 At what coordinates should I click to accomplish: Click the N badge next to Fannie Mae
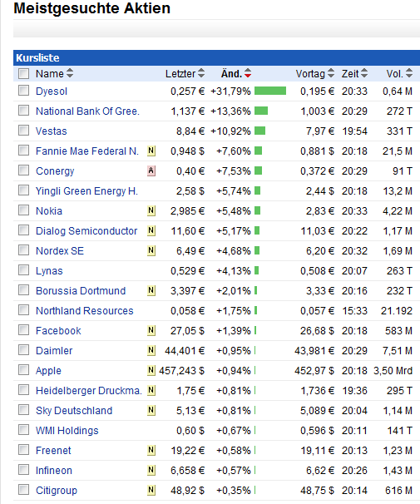pos(151,151)
